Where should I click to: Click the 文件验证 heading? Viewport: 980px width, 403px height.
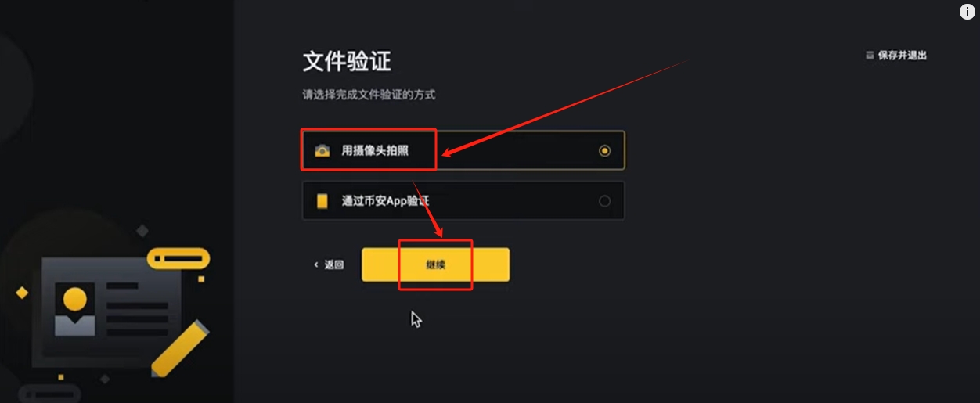347,62
